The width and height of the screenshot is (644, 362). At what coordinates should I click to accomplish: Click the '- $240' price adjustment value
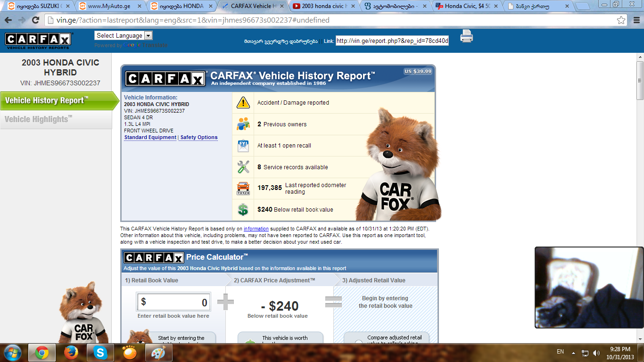pos(280,306)
